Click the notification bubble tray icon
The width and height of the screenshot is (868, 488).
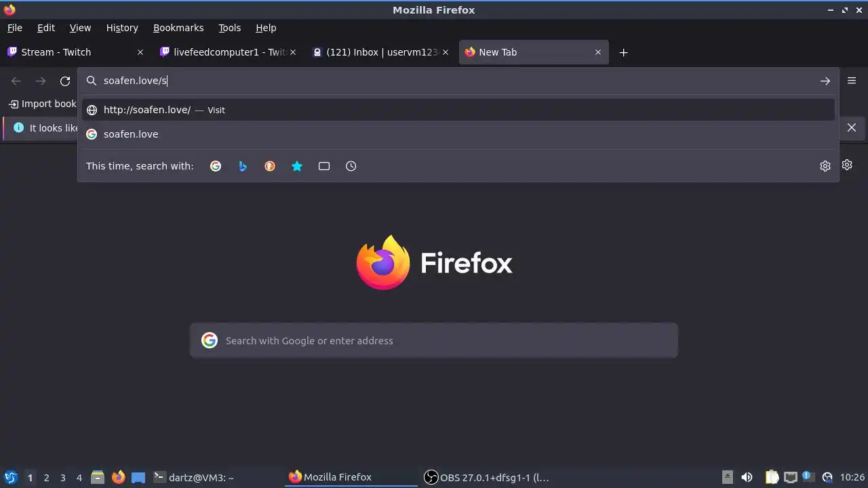pos(808,476)
